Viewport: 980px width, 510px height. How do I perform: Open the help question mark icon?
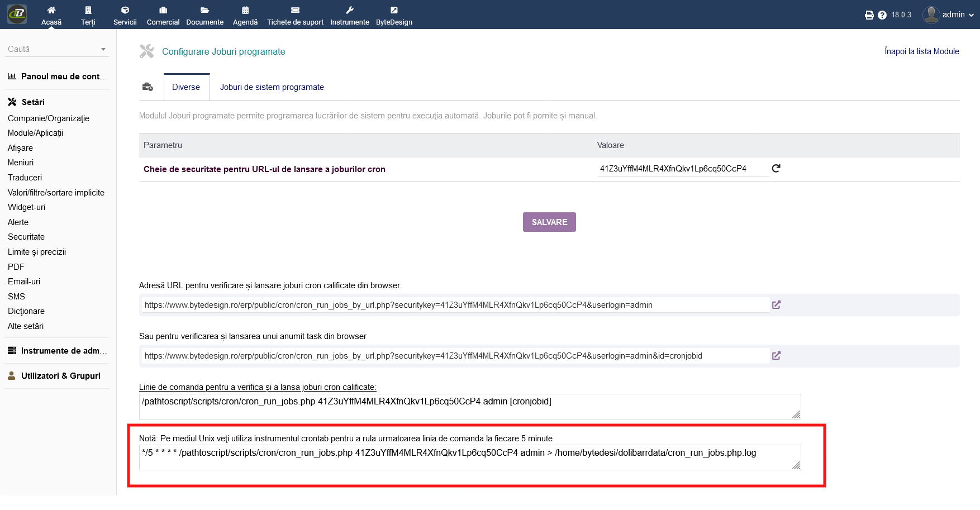point(882,15)
